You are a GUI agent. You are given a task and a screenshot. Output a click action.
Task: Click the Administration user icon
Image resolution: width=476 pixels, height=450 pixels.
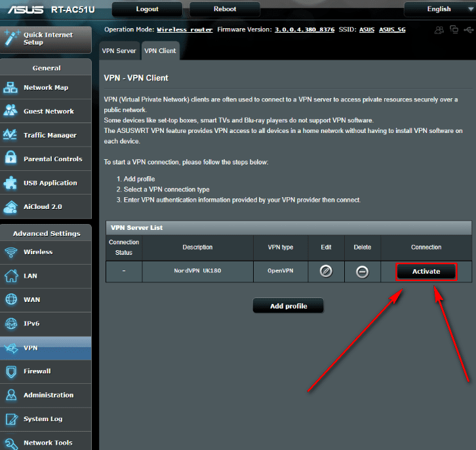point(11,395)
